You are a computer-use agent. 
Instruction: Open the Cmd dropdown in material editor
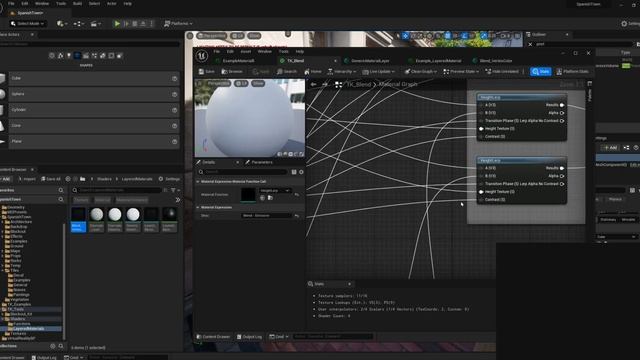[x=279, y=337]
